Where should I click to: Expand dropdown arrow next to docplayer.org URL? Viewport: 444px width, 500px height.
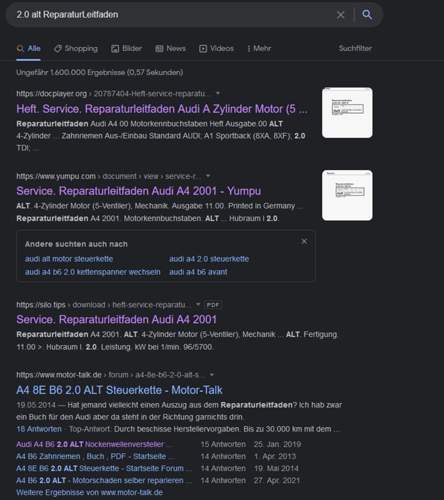click(218, 93)
